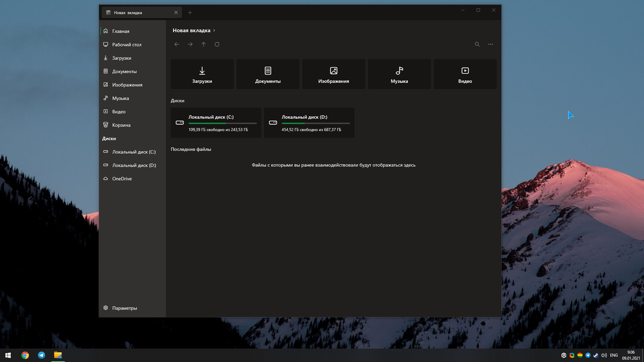This screenshot has height=362, width=644.
Task: Click the hexagon power tray icon
Action: (563, 355)
